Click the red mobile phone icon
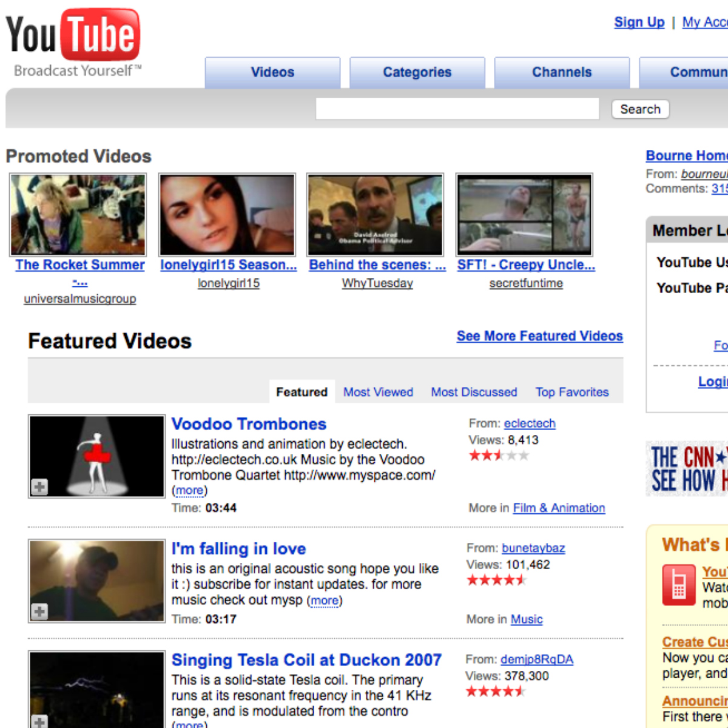This screenshot has height=728, width=728. point(678,585)
